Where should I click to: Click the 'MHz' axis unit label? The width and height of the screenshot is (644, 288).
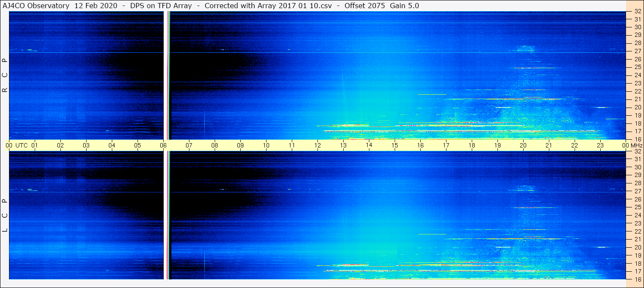click(636, 145)
